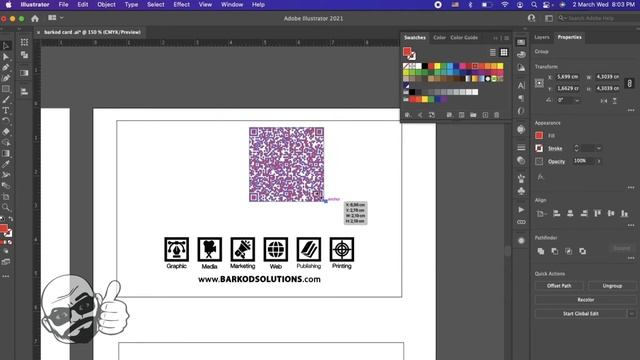Image resolution: width=640 pixels, height=360 pixels.
Task: Pick the black swatch in top swatch row
Action: click(x=425, y=66)
